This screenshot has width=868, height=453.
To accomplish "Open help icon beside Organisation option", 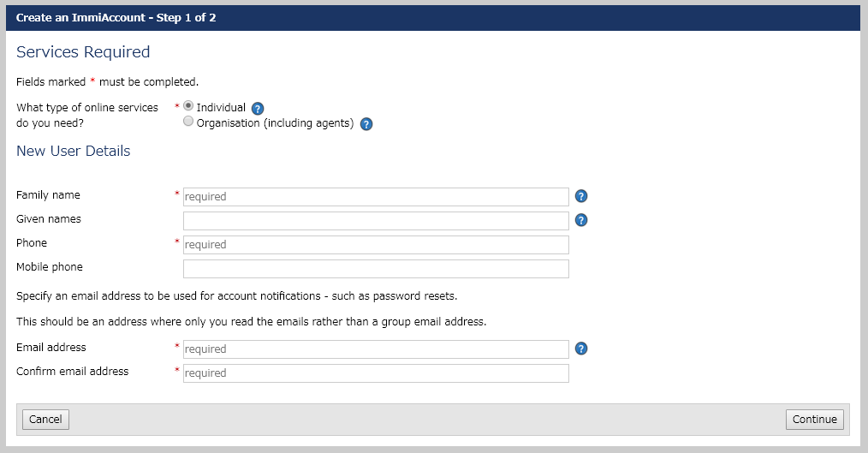I will point(366,124).
